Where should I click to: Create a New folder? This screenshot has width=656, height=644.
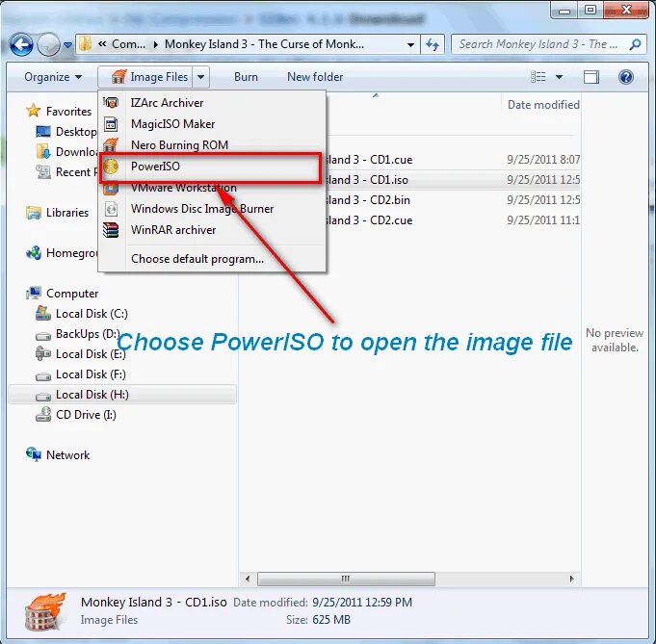tap(315, 77)
